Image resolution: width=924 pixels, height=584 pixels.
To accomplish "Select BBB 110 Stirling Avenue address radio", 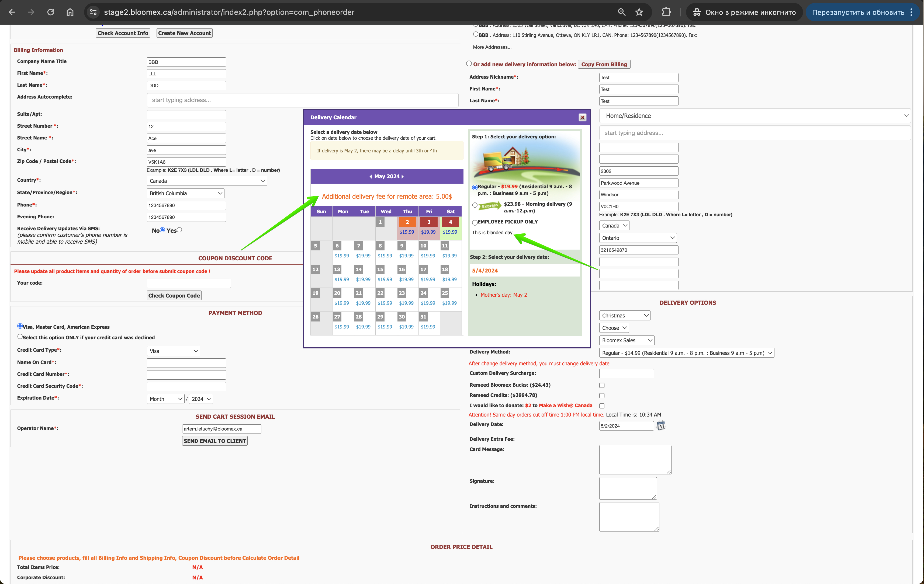I will [476, 34].
